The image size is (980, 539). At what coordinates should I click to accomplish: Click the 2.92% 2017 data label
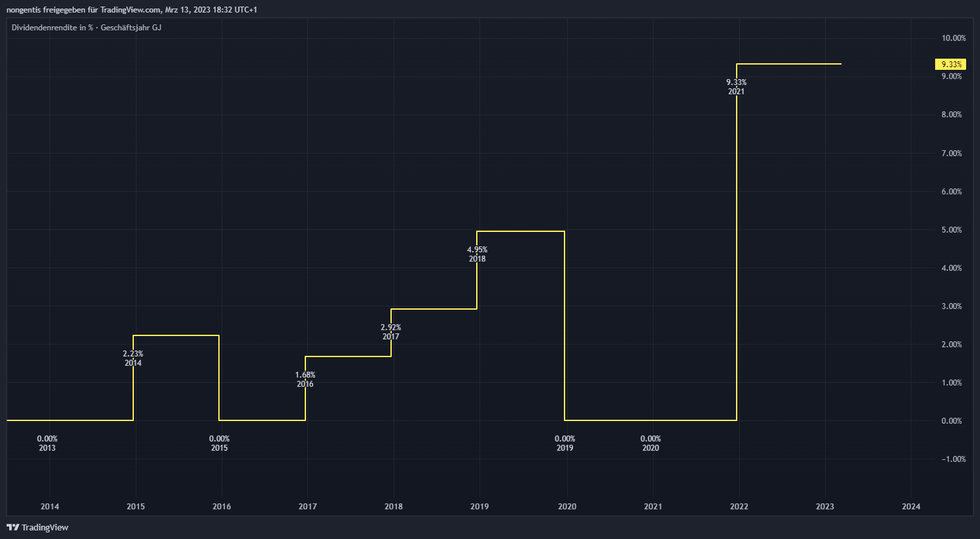[390, 332]
